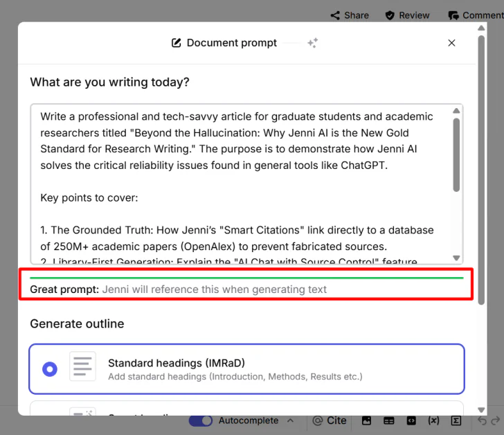
Task: Toggle the Autocomplete switch
Action: [201, 420]
